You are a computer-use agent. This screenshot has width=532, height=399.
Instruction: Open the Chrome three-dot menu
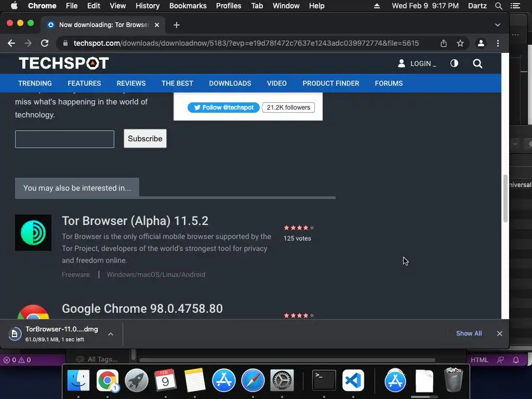498,43
